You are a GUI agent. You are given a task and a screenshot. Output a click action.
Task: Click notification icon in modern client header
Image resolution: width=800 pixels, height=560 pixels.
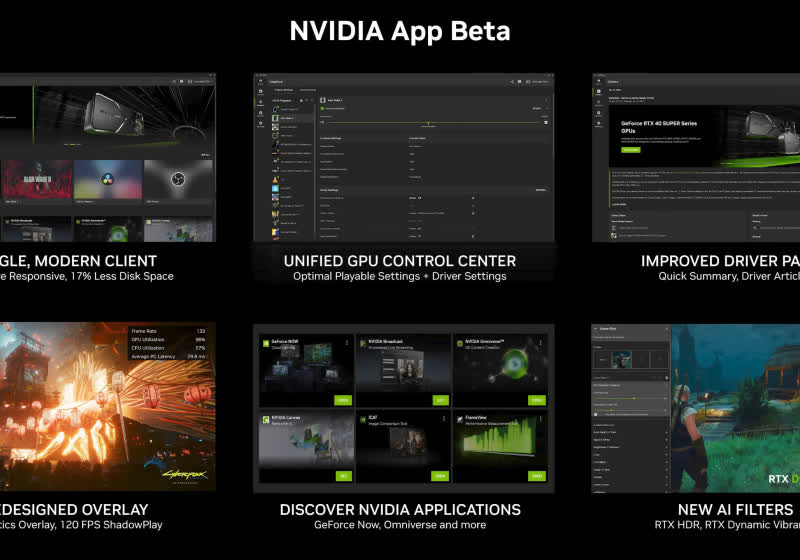[x=182, y=82]
